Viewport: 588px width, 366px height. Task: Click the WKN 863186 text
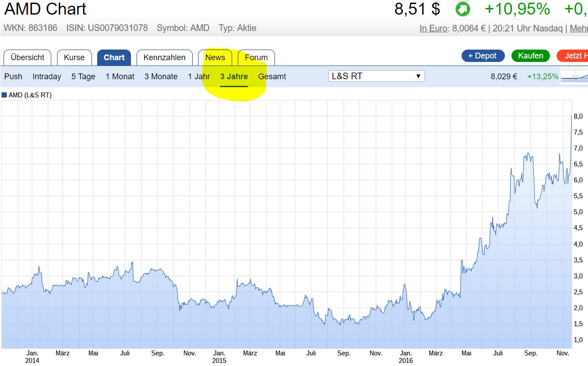(x=31, y=28)
